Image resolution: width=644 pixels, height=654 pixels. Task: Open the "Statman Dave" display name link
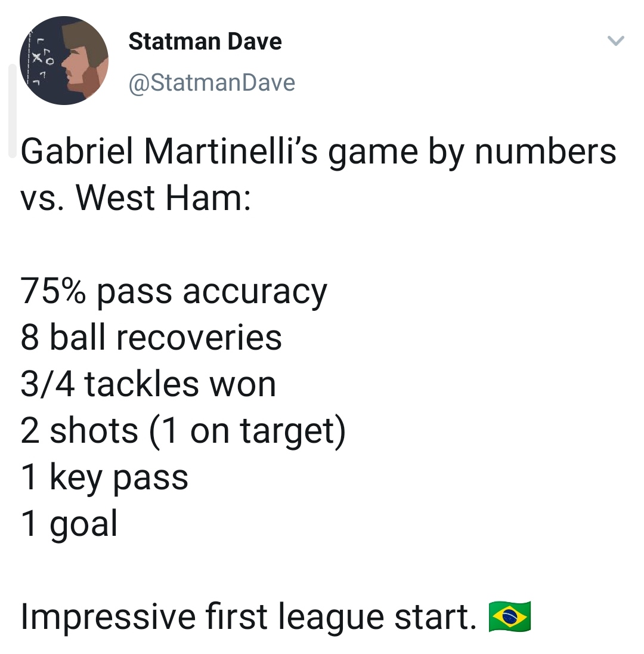point(205,42)
